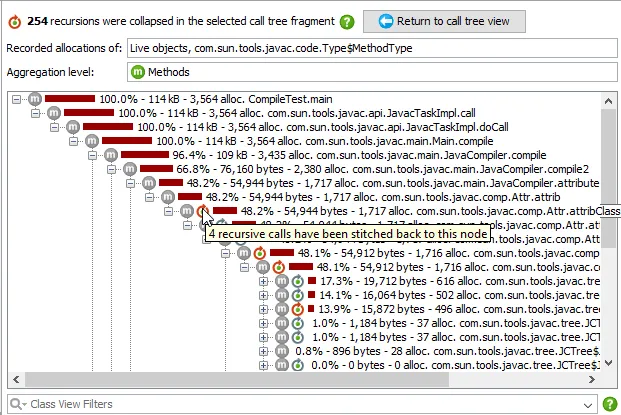621x415 pixels.
Task: Select the CompileTest.main row text
Action: [216, 99]
